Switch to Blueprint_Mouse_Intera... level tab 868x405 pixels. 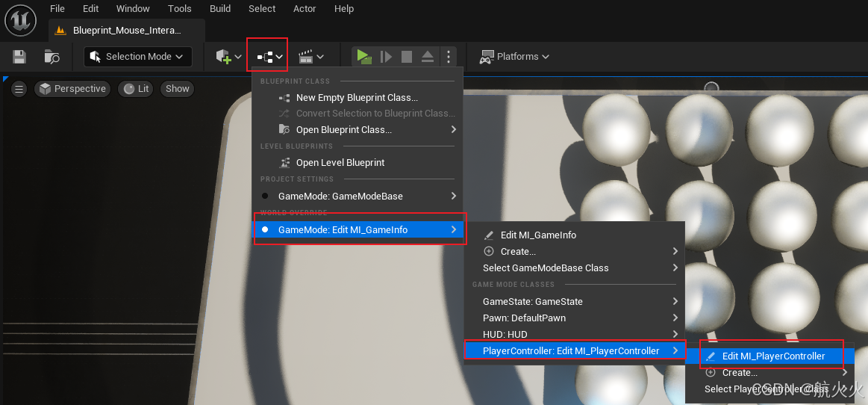(x=127, y=31)
